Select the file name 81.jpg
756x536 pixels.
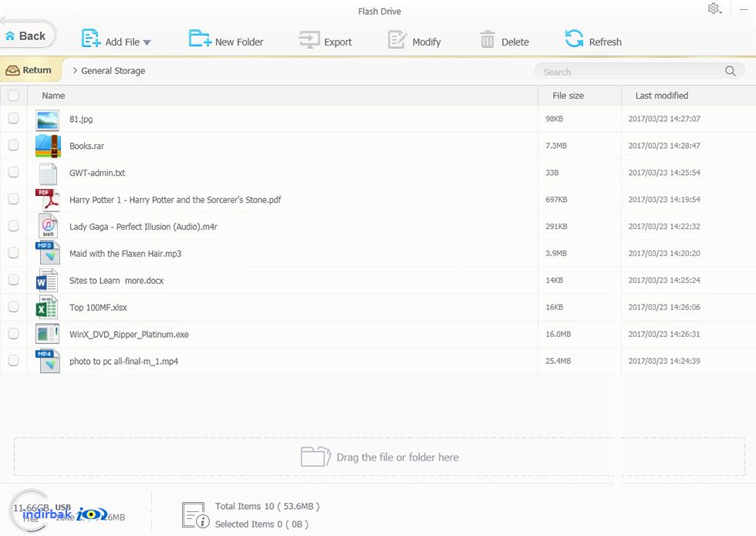pos(81,119)
